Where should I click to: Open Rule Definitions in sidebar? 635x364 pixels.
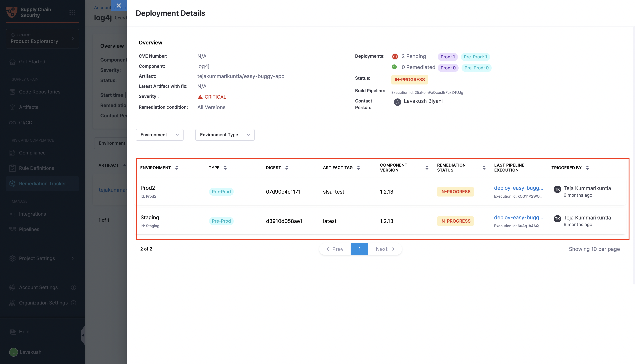coord(37,168)
